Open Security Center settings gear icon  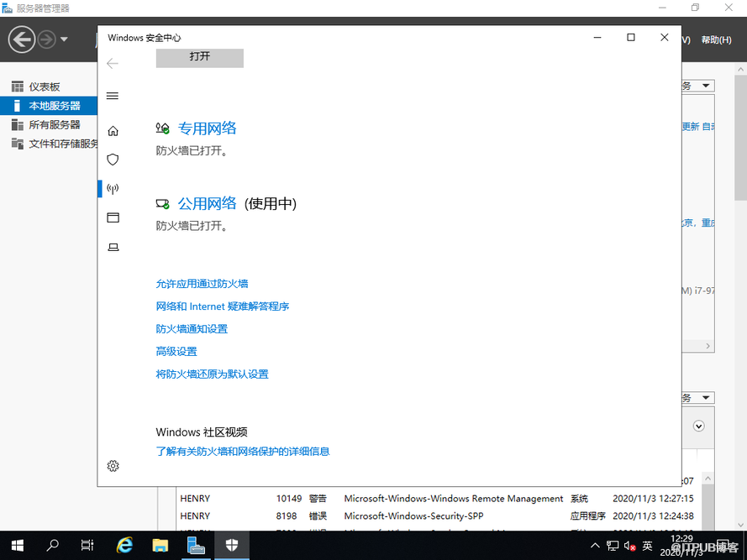point(113,466)
